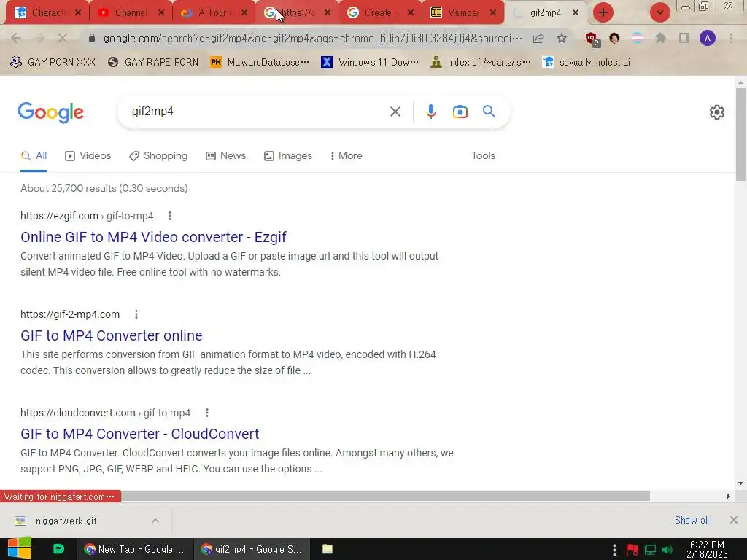Click the 'About 25,700 results' text
Screen dimensions: 747x560
[x=104, y=189]
